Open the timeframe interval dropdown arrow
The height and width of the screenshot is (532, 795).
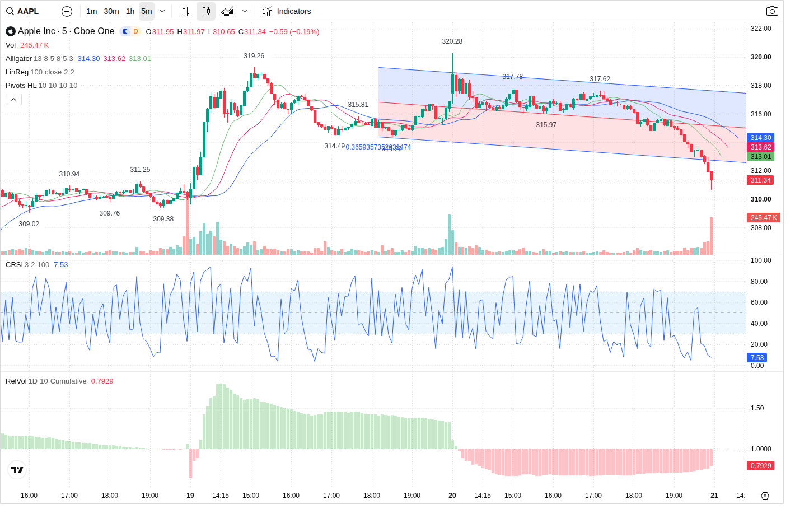point(162,11)
